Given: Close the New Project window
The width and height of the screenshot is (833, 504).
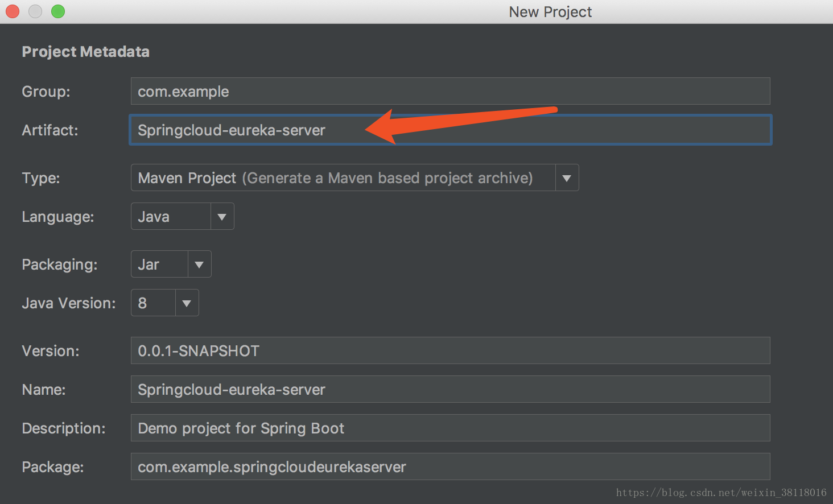Looking at the screenshot, I should pyautogui.click(x=13, y=11).
